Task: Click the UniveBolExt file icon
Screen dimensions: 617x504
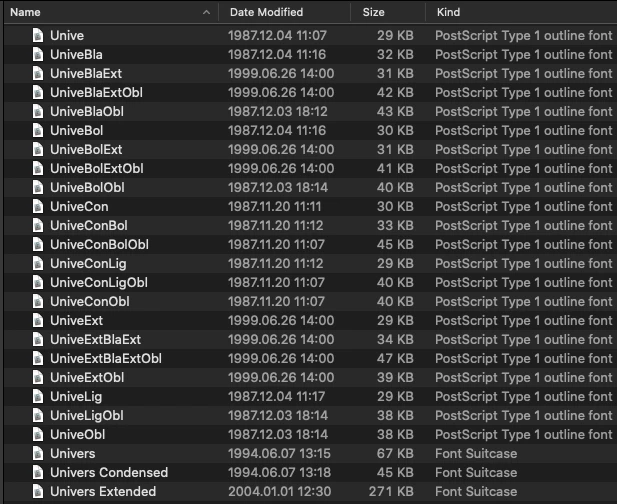Action: pos(38,150)
